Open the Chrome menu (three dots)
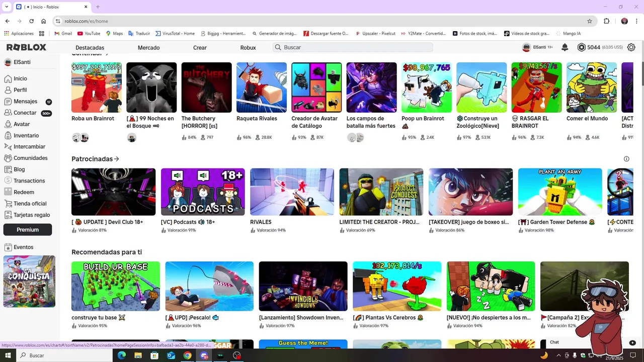Viewport: 644px width, 362px height. click(x=637, y=21)
